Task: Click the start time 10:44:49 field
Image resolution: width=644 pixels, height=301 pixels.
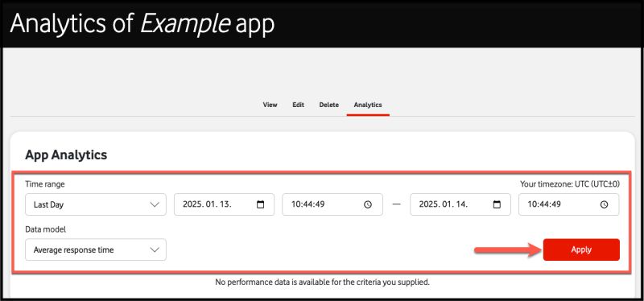Action: (x=332, y=204)
